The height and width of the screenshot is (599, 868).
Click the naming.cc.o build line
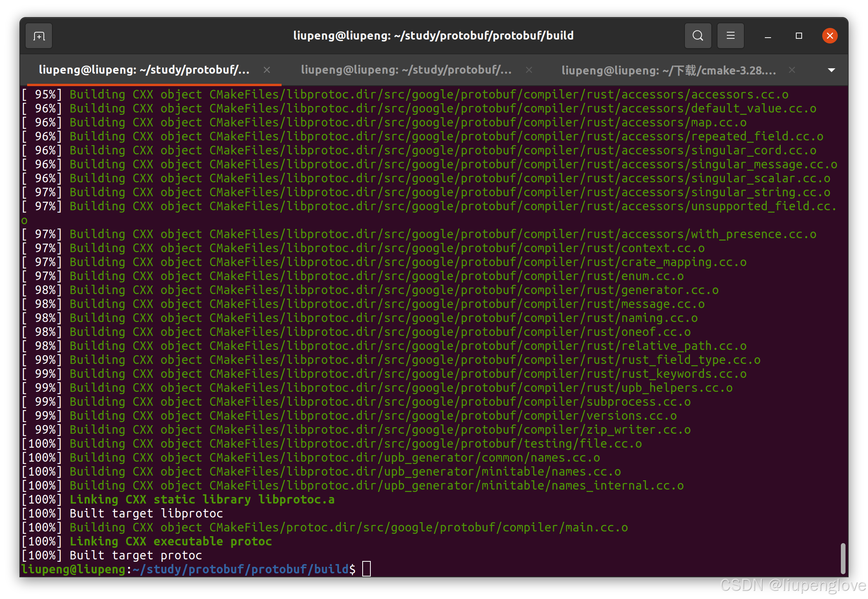[360, 318]
